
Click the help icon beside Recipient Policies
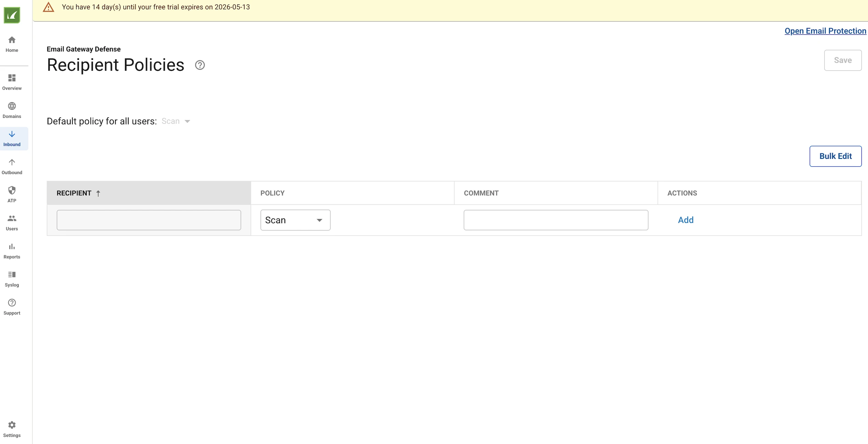click(x=200, y=65)
